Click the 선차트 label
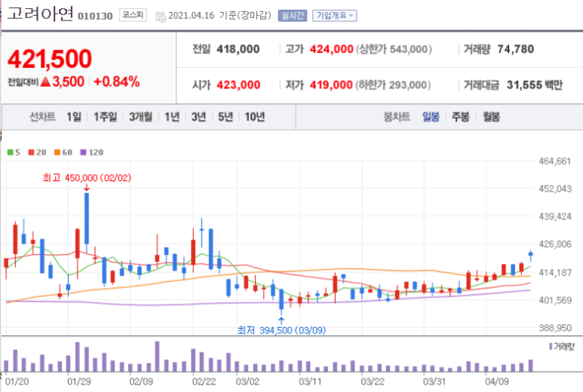Image resolution: width=583 pixels, height=392 pixels. (x=42, y=117)
